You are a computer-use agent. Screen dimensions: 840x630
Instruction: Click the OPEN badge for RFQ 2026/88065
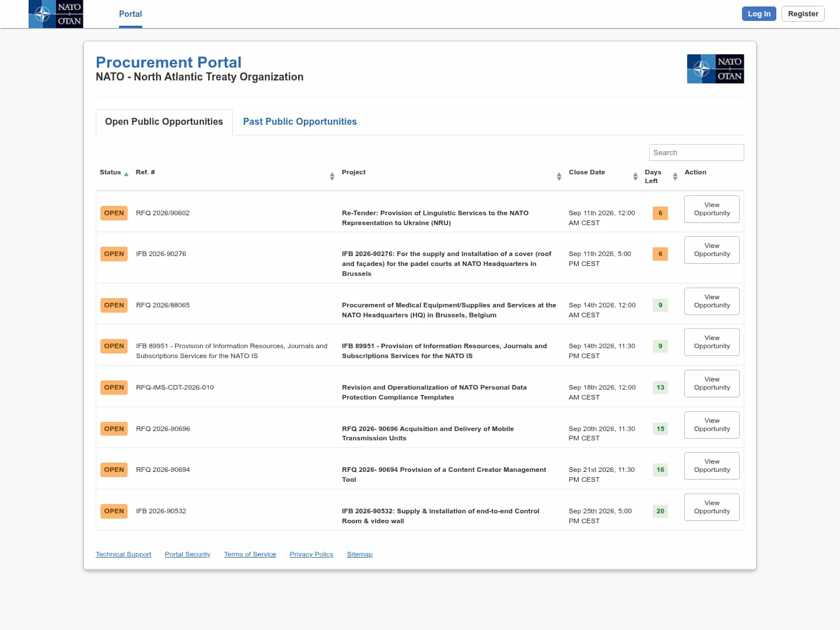point(114,305)
